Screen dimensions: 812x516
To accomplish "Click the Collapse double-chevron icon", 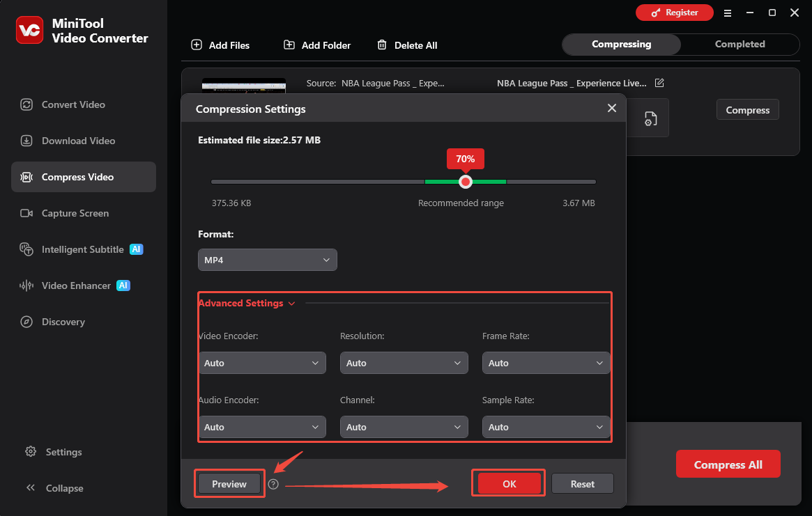I will 31,487.
